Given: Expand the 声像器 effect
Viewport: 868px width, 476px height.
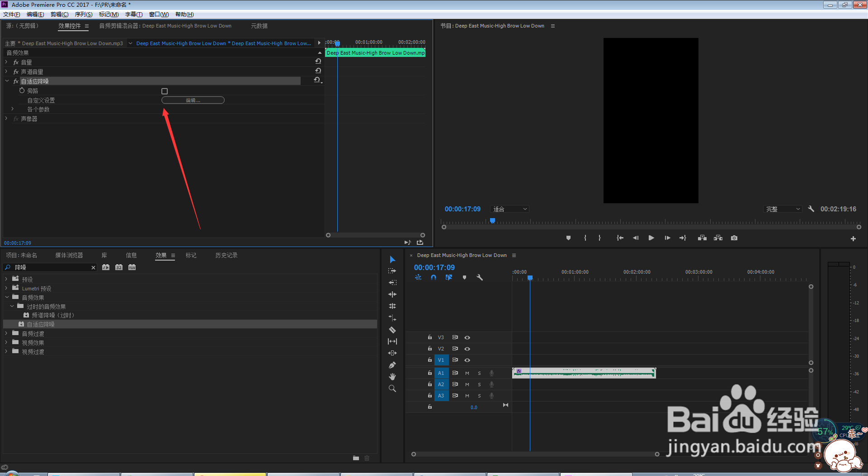Looking at the screenshot, I should 6,118.
